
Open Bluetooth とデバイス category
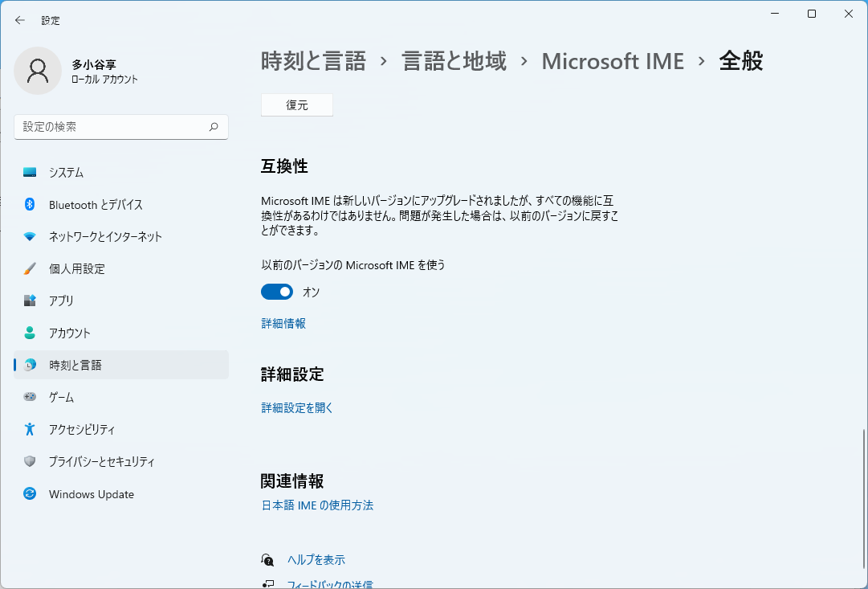[x=121, y=204]
